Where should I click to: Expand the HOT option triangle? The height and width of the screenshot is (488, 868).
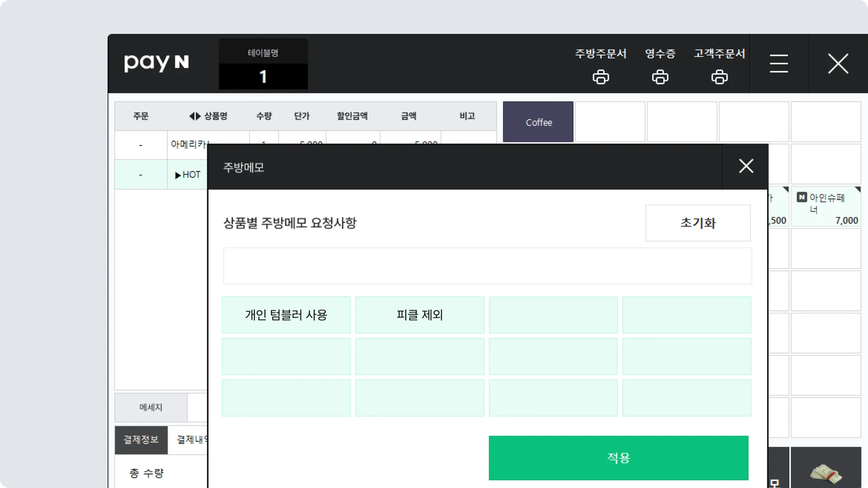[x=178, y=175]
